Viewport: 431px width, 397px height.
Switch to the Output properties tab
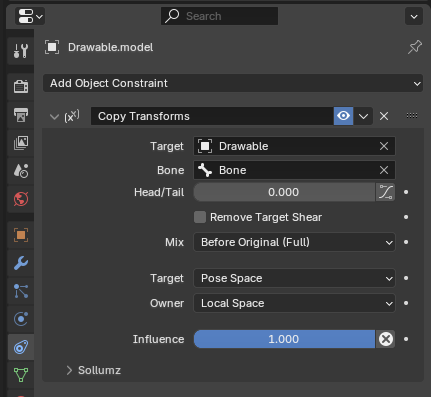21,115
